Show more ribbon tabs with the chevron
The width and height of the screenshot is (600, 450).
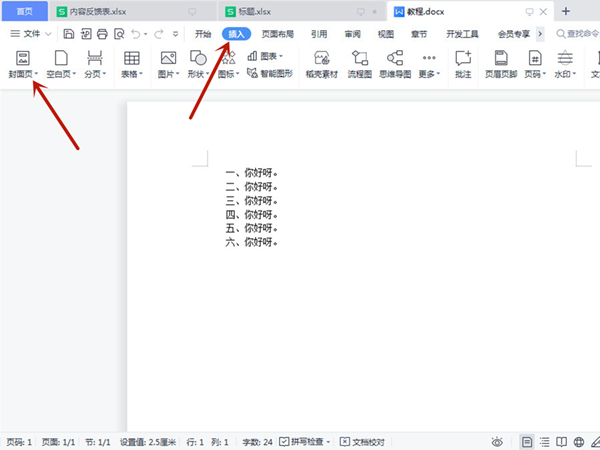point(540,34)
